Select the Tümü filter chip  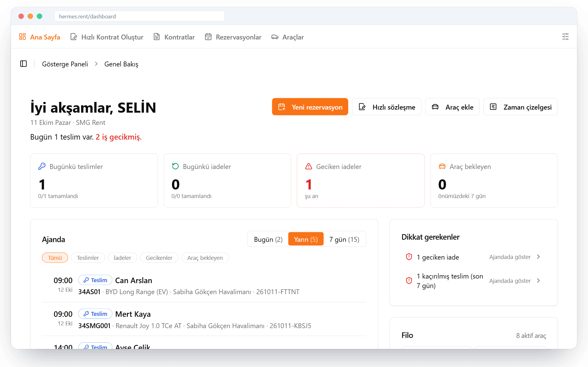(x=55, y=258)
